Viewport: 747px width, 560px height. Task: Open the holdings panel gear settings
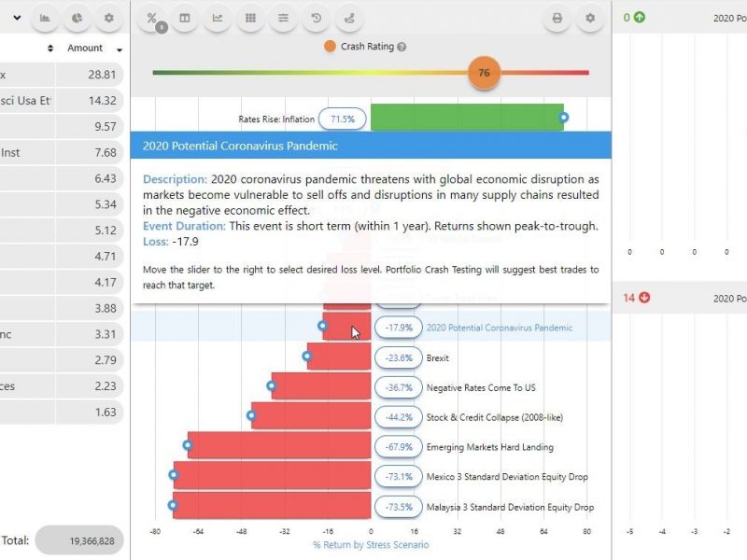point(108,17)
